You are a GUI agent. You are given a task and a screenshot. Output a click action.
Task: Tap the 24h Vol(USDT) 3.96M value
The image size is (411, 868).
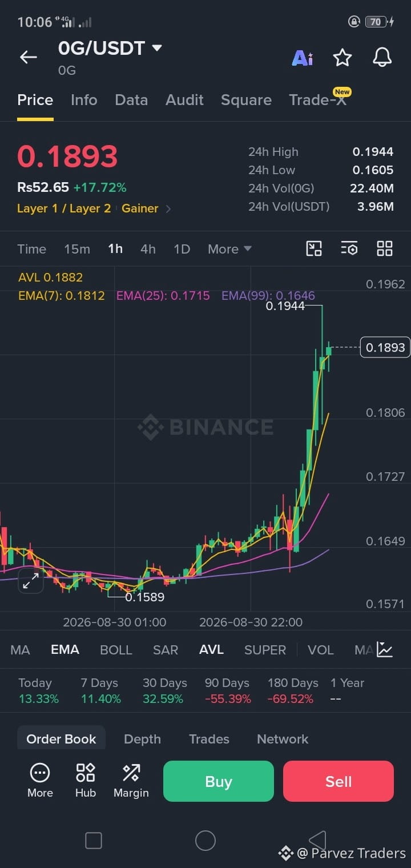pyautogui.click(x=376, y=207)
